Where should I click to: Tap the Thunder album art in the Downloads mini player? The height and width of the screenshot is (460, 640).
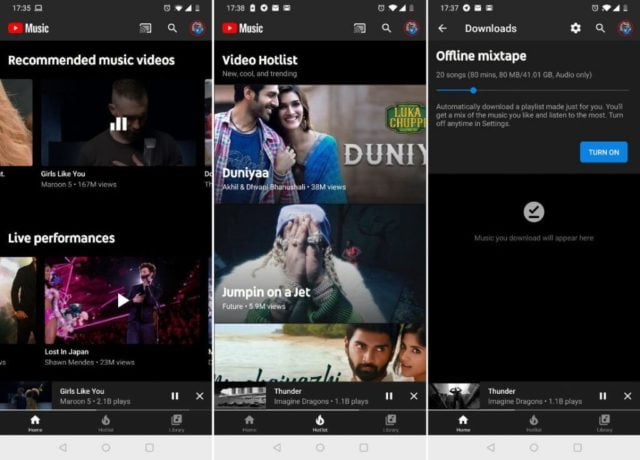click(455, 396)
